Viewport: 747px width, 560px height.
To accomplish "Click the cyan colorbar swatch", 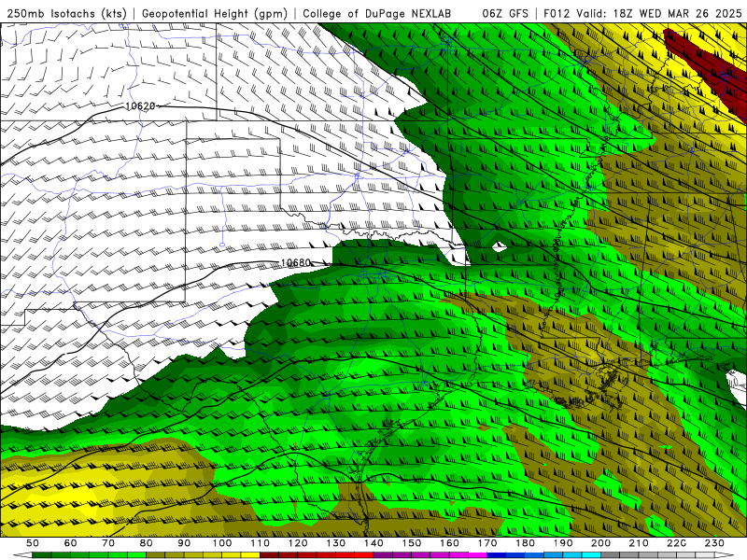I will 591,555.
